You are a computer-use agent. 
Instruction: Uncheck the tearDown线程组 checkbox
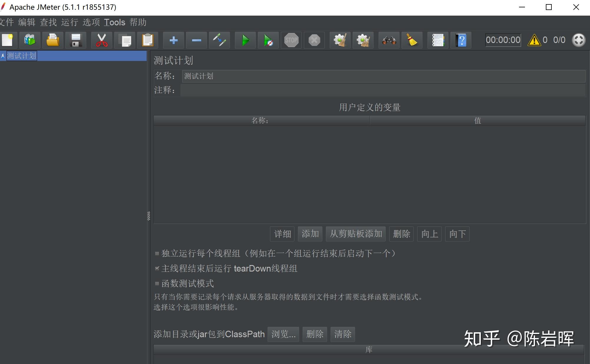pyautogui.click(x=157, y=268)
